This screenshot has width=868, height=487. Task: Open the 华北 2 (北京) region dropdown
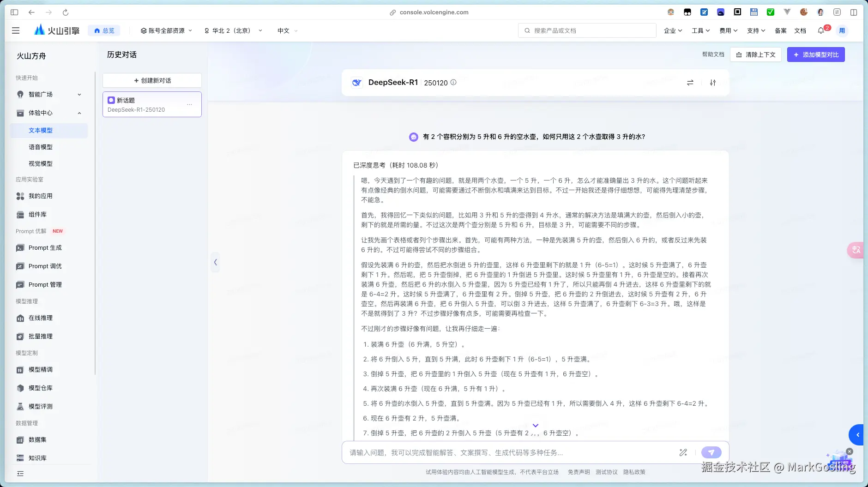click(233, 30)
